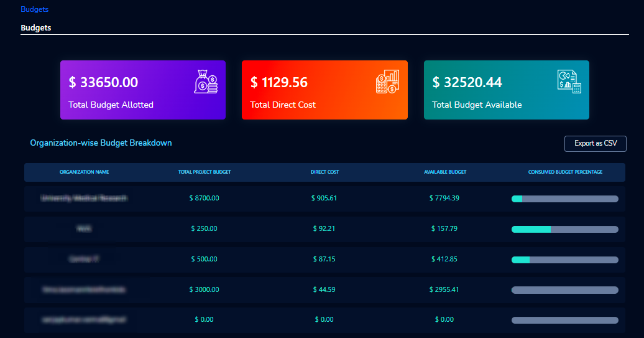644x338 pixels.
Task: Click the $ 500.00 total project budget cell
Action: click(x=204, y=259)
